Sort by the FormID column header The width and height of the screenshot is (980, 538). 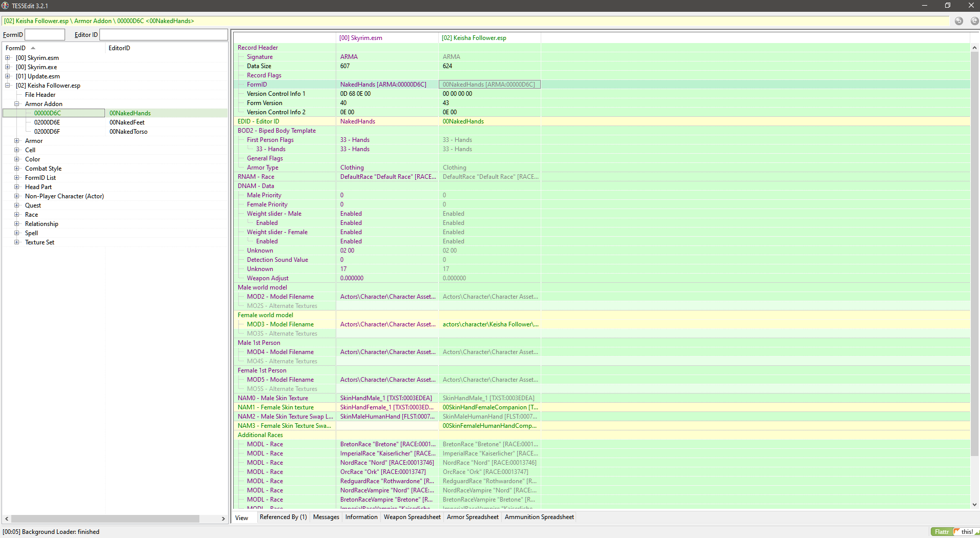54,48
